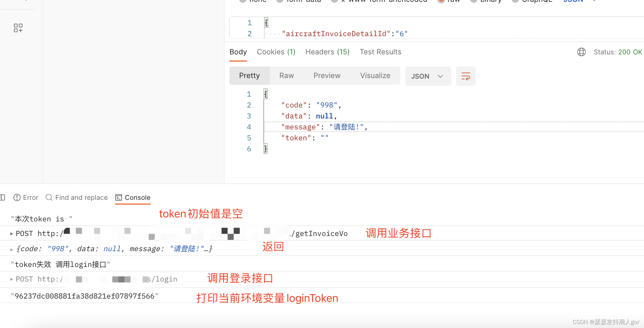This screenshot has width=644, height=328.
Task: Click the Pretty view icon
Action: pyautogui.click(x=249, y=76)
